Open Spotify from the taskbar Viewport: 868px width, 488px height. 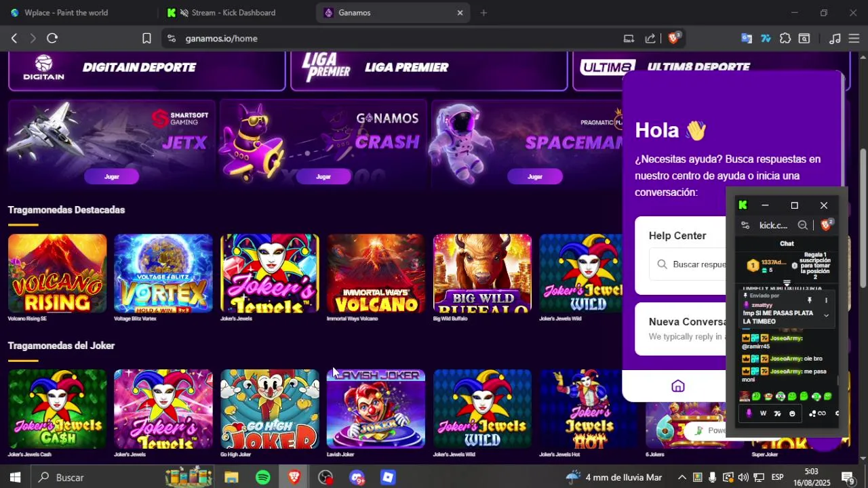coord(263,477)
